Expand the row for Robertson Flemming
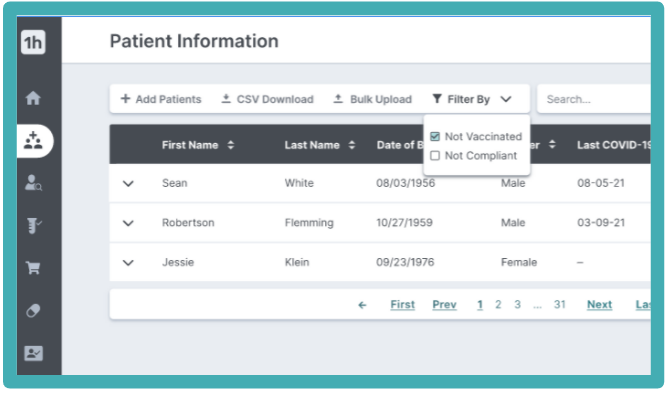The image size is (668, 394). [x=128, y=223]
